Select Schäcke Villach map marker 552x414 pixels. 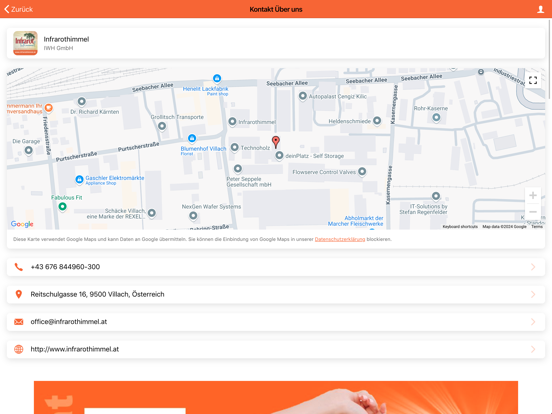point(152,213)
